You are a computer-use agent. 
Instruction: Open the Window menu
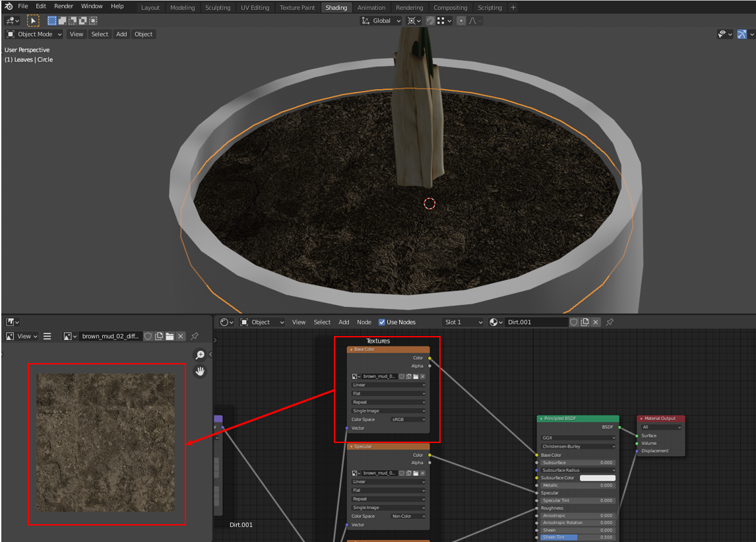point(92,7)
